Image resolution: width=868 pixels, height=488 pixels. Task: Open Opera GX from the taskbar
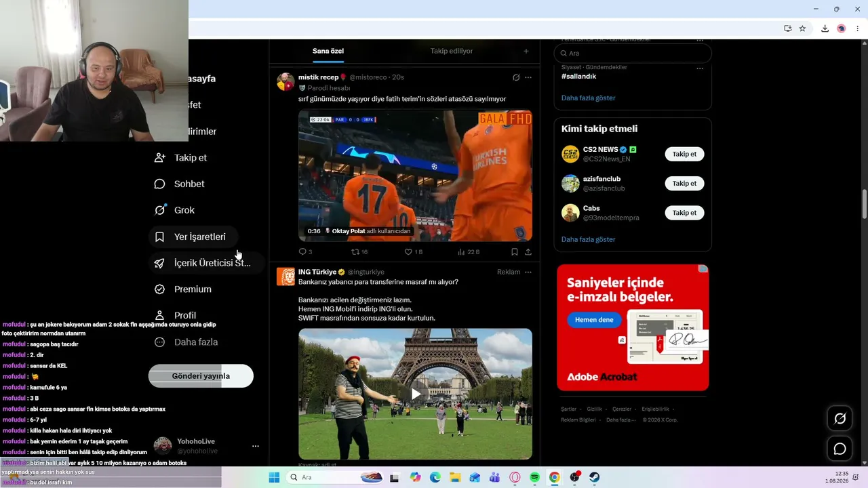(x=515, y=477)
